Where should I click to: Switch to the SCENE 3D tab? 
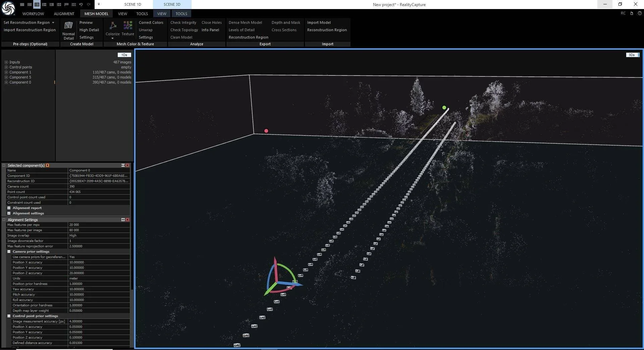click(x=172, y=4)
